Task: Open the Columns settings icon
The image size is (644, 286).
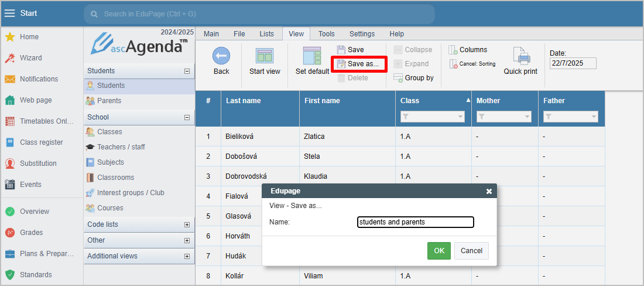Action: [x=453, y=50]
